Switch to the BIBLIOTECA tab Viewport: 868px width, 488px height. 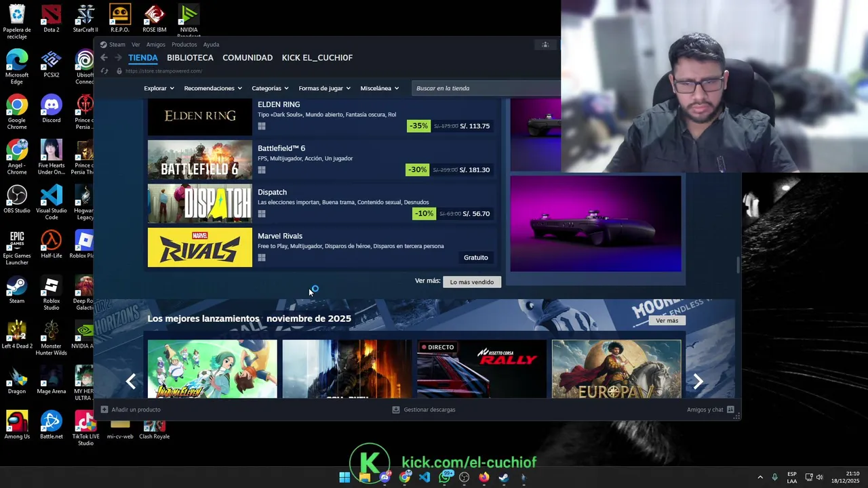tap(190, 58)
